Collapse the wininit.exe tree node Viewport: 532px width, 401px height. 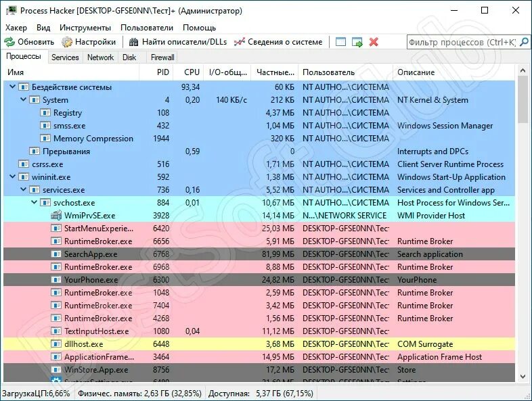[12, 176]
